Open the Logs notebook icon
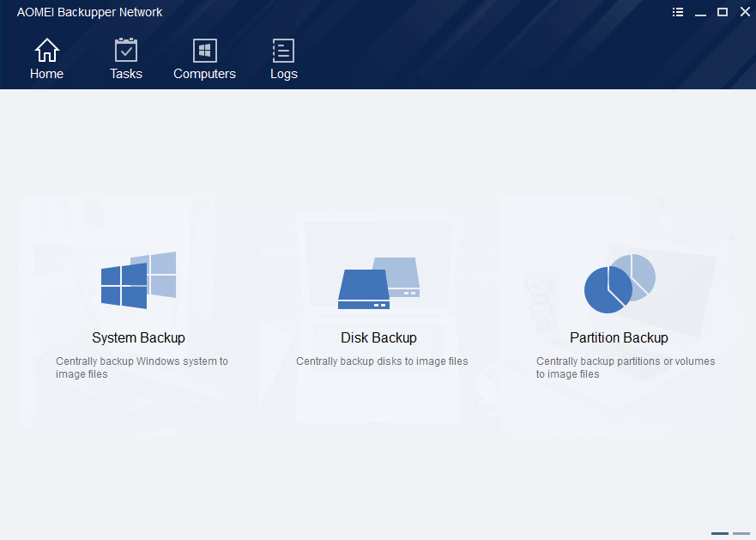 283,51
